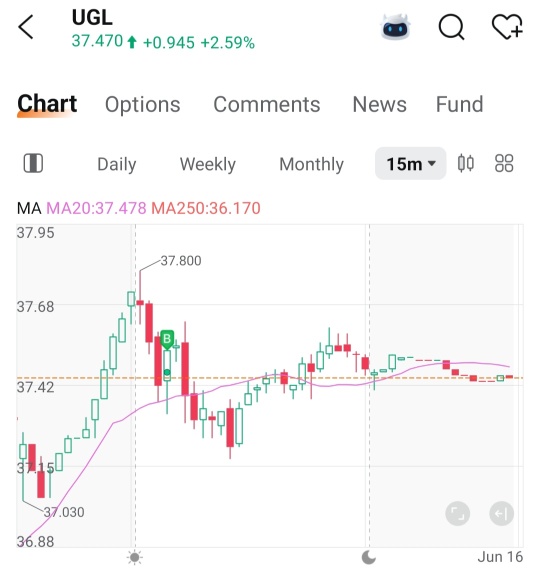The width and height of the screenshot is (540, 568).
Task: Switch to the Options tab
Action: [142, 104]
